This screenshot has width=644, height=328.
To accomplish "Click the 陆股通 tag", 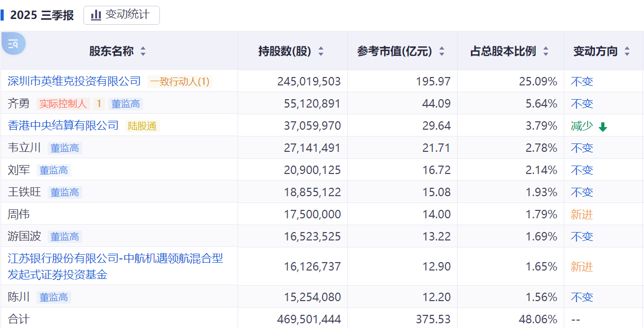I will pyautogui.click(x=143, y=126).
